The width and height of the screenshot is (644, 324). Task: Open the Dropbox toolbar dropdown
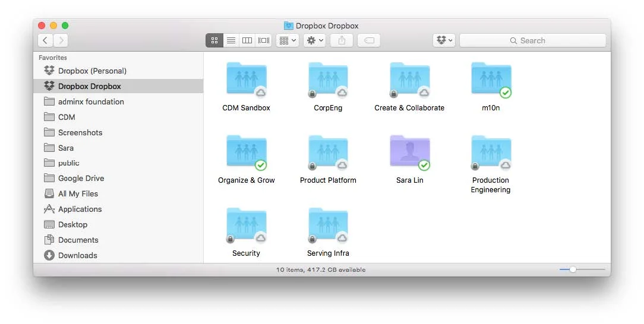tap(444, 40)
